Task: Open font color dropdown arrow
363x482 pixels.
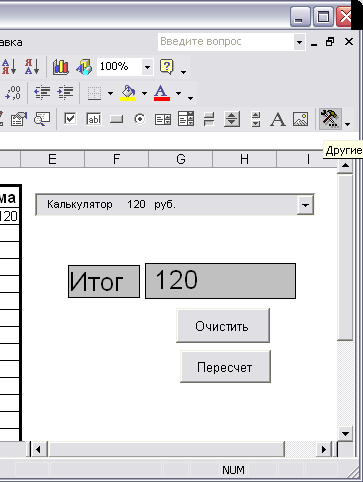Action: [179, 93]
